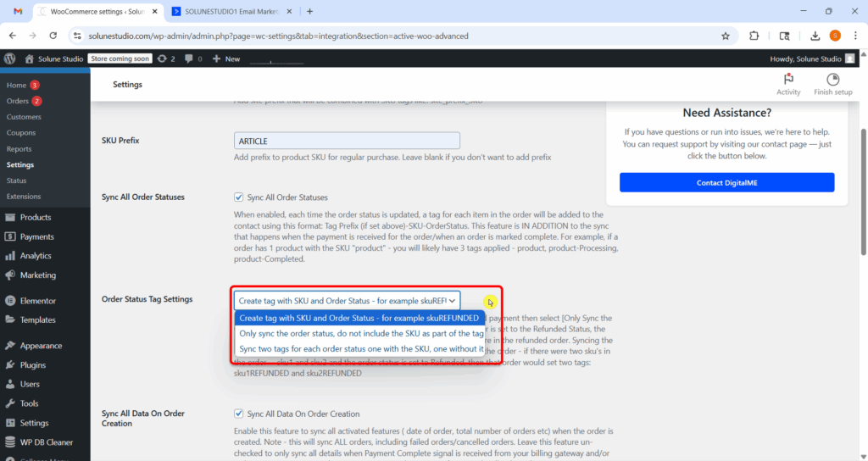The width and height of the screenshot is (868, 461).
Task: Toggle Sync All Order Statuses checkbox
Action: point(238,197)
